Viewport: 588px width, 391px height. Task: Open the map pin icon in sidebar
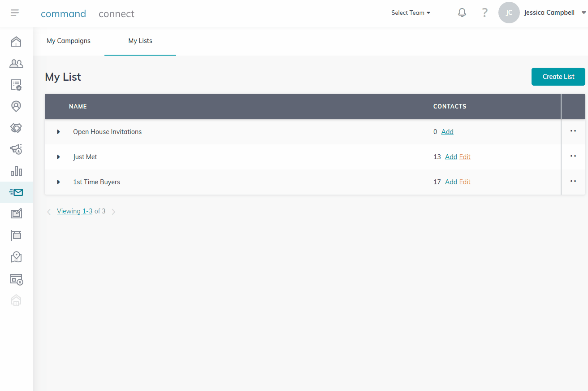click(16, 257)
